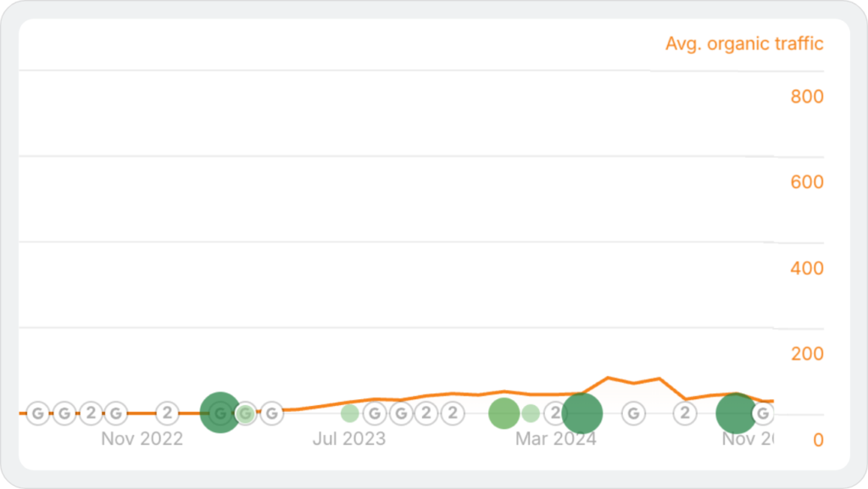868x489 pixels.
Task: Click the lone G marker below the traffic peak
Action: [x=633, y=414]
